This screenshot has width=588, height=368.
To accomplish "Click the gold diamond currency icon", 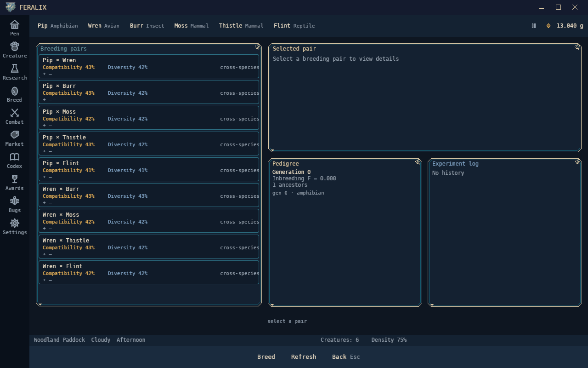I will tap(548, 26).
